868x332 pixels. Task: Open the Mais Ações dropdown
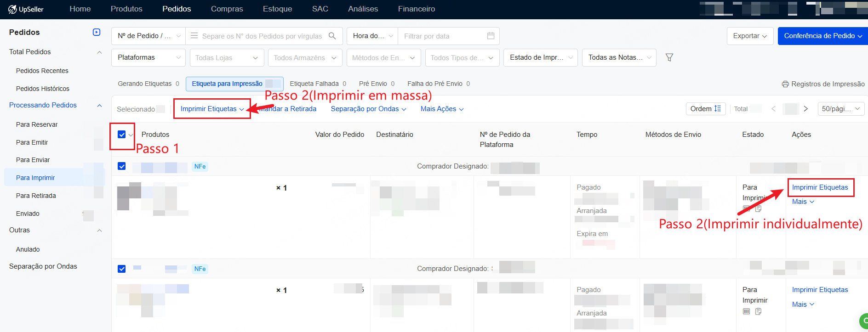[442, 109]
